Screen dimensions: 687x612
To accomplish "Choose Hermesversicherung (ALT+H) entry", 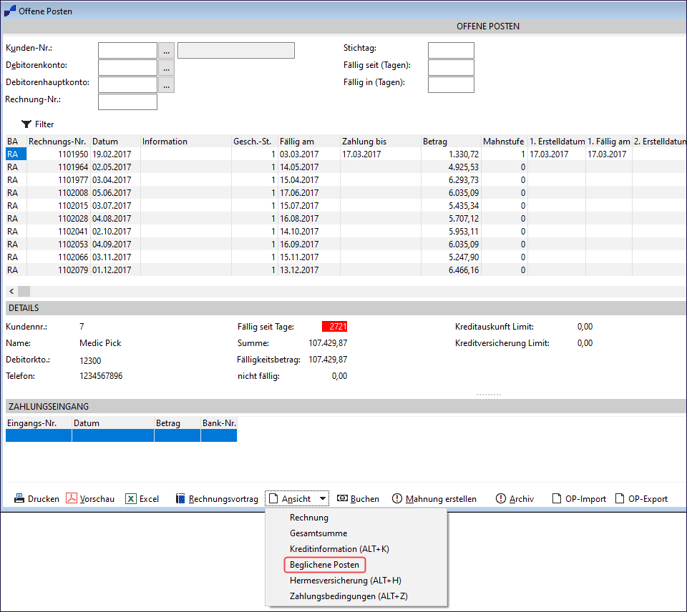I will pos(346,580).
